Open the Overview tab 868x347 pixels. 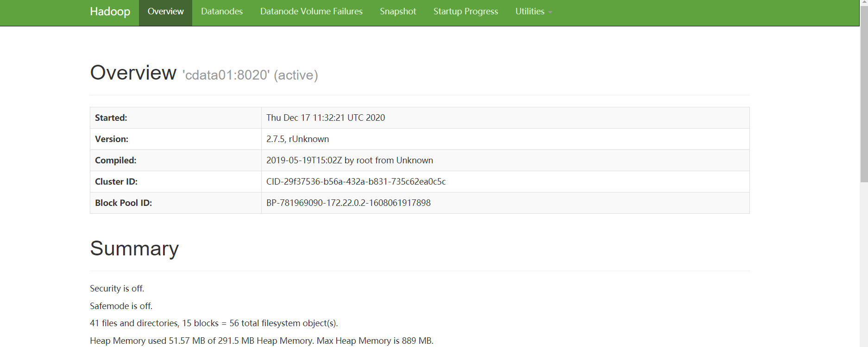pyautogui.click(x=165, y=12)
